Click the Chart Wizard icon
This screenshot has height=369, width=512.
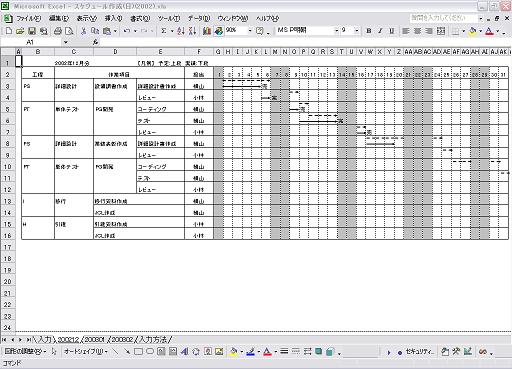click(207, 31)
